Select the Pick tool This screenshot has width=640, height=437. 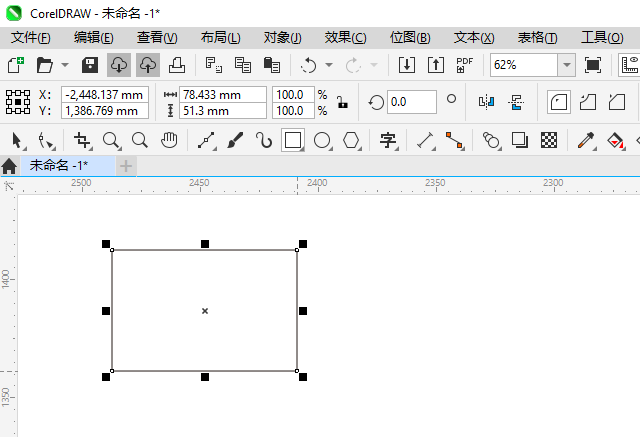(x=18, y=140)
